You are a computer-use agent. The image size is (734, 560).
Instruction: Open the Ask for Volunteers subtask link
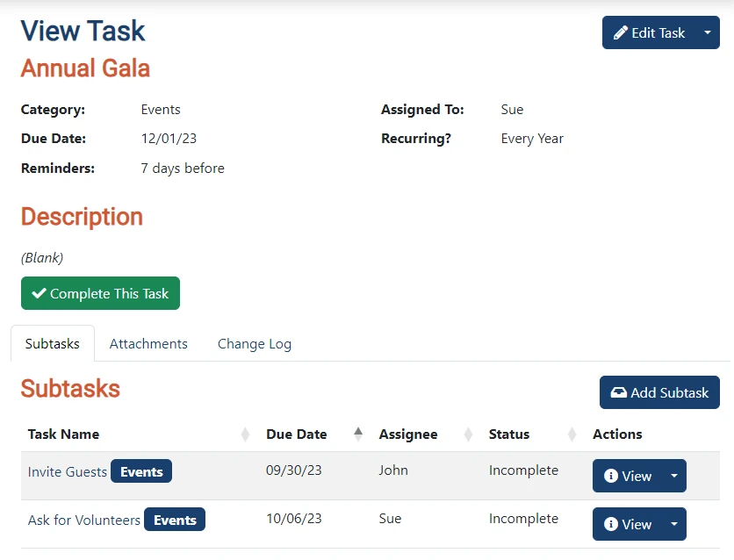click(x=84, y=520)
